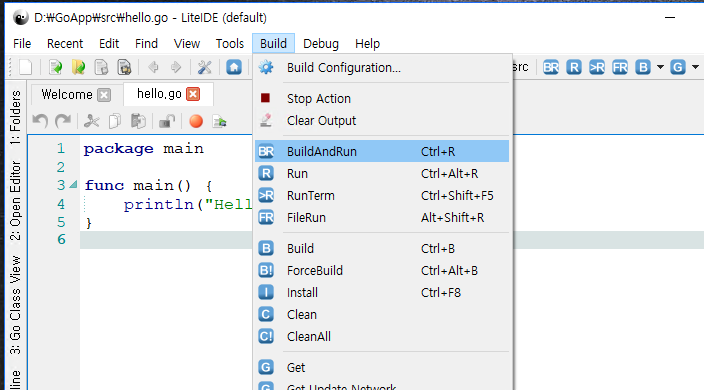Open the View menu
The width and height of the screenshot is (704, 390).
coord(187,44)
